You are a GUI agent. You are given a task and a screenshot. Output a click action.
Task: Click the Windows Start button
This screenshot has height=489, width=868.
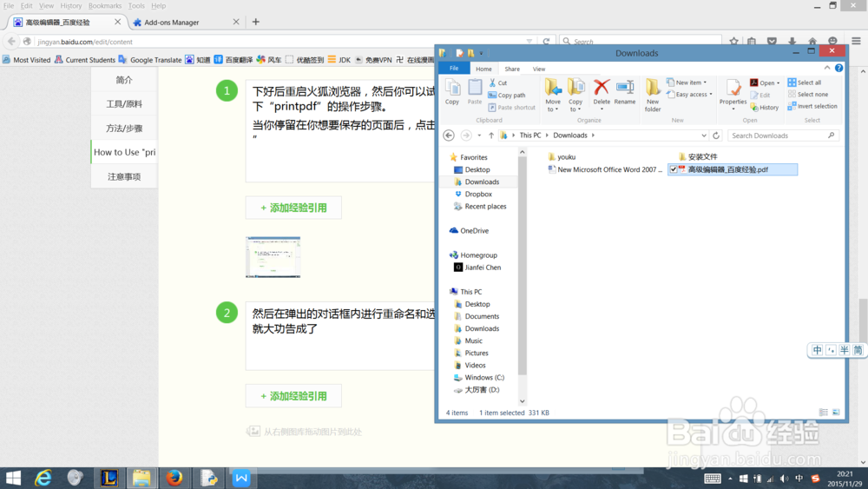point(13,478)
